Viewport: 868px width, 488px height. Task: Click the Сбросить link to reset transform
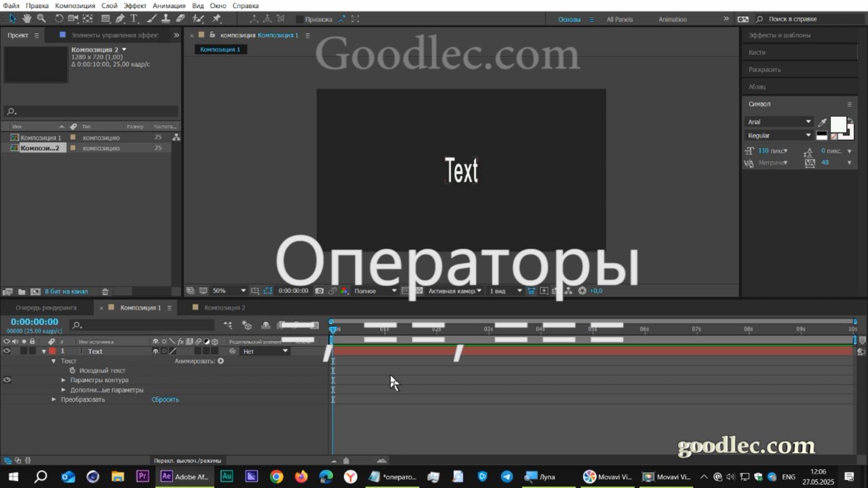tap(165, 399)
